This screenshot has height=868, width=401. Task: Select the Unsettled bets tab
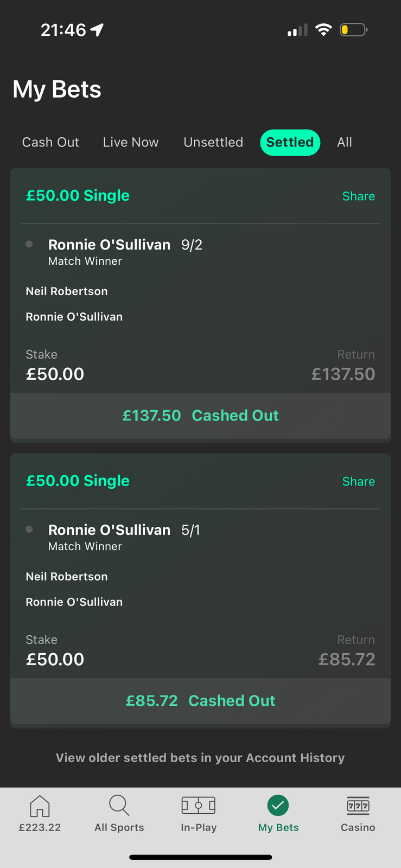(213, 142)
